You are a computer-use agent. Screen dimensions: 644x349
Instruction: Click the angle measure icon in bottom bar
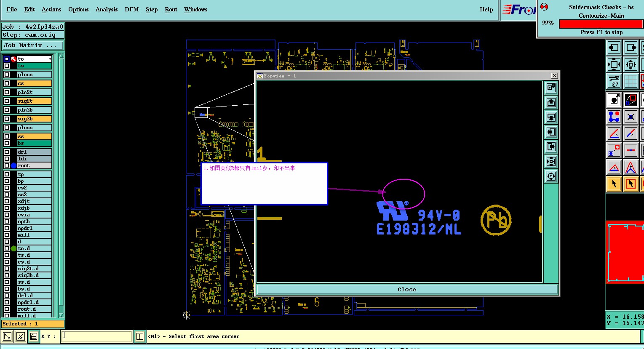tap(20, 336)
